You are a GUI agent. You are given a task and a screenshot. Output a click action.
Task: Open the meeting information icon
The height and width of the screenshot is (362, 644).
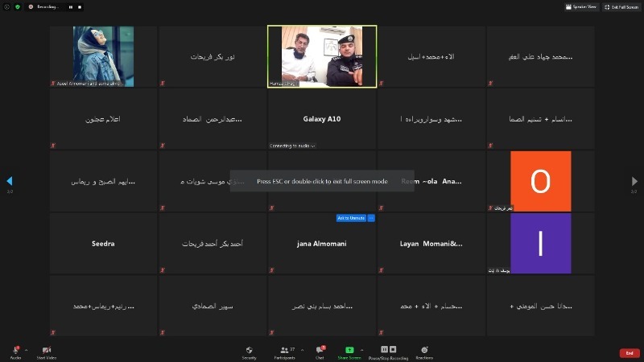(x=6, y=7)
